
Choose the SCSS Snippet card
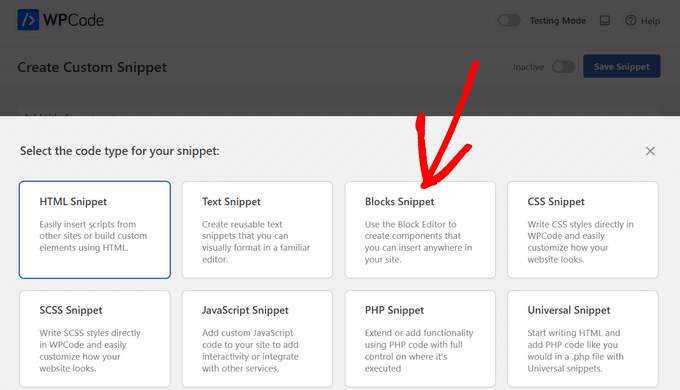point(95,339)
